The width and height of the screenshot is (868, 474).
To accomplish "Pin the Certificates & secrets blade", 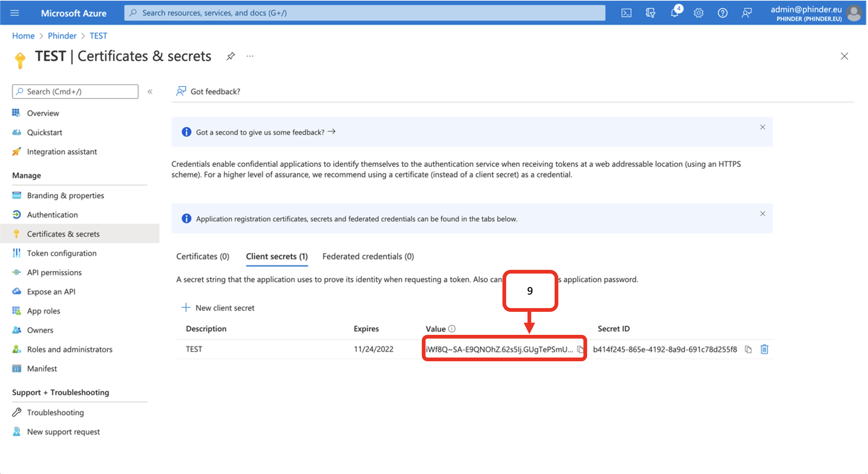I will (231, 56).
